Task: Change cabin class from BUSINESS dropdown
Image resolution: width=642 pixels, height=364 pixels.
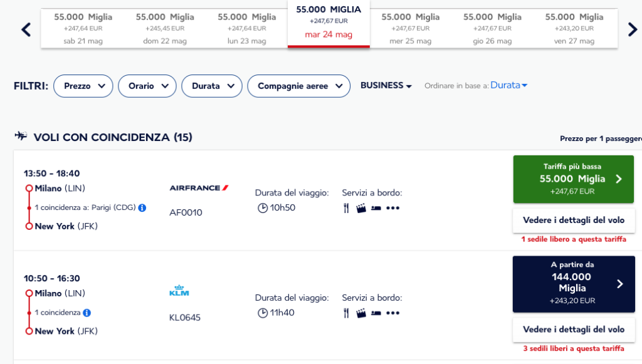Action: click(x=386, y=85)
